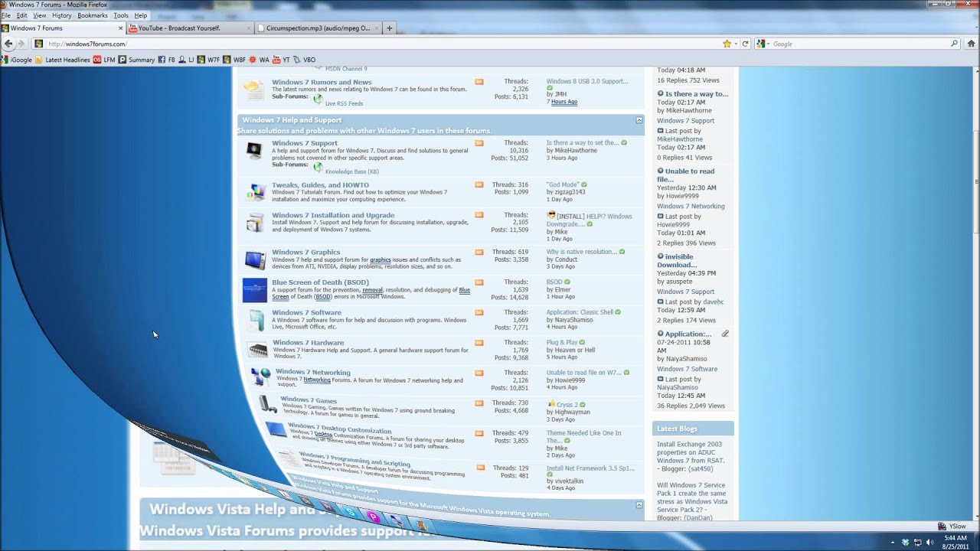Open the YT bookmark
This screenshot has width=980, height=551.
point(281,60)
